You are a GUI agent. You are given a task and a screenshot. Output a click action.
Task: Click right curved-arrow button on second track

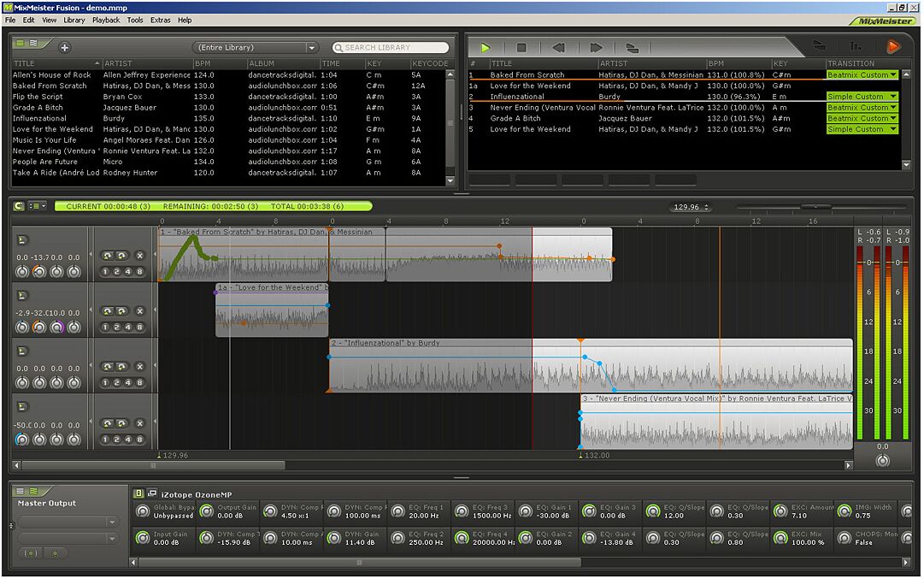pos(121,310)
